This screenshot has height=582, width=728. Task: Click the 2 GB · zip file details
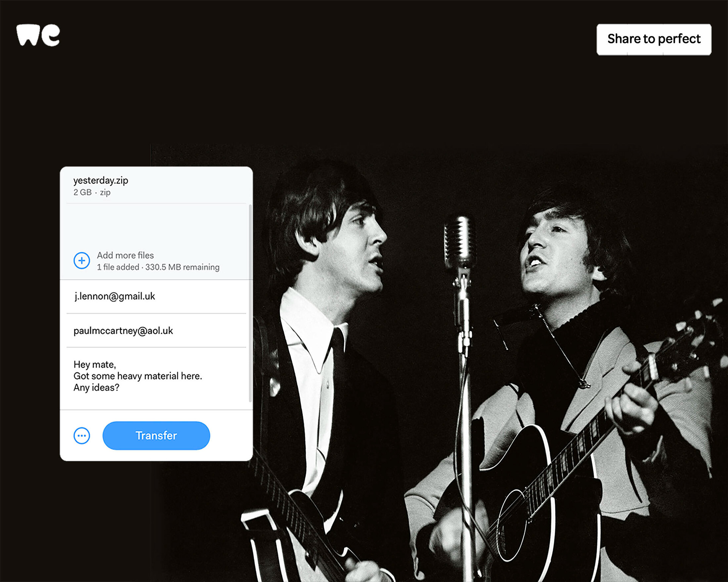[92, 192]
